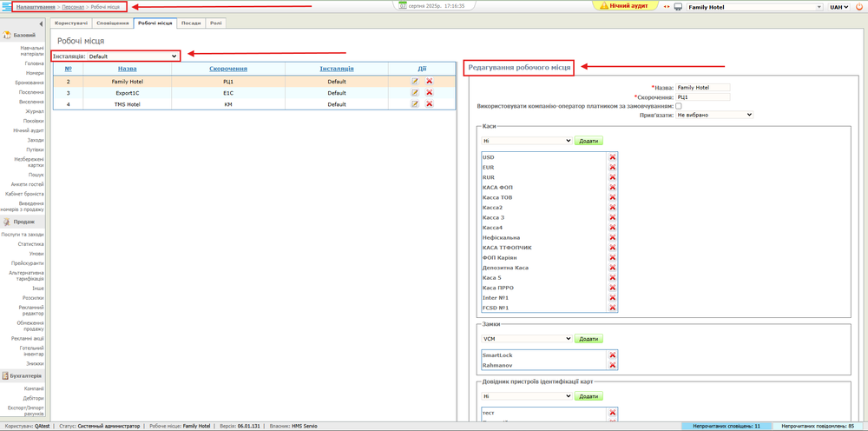Click the edit icon for Family Hotel row
Viewport: 868px width, 431px height.
[x=415, y=81]
